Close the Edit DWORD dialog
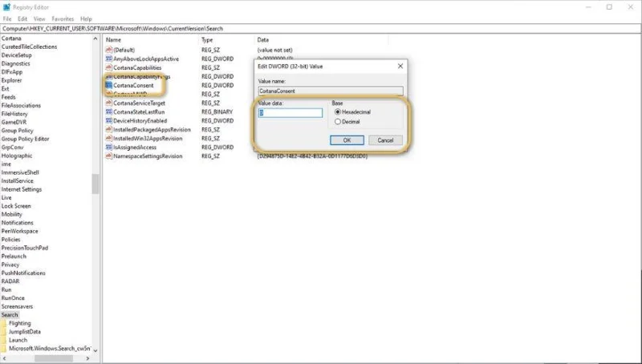Image resolution: width=642 pixels, height=364 pixels. [x=400, y=66]
